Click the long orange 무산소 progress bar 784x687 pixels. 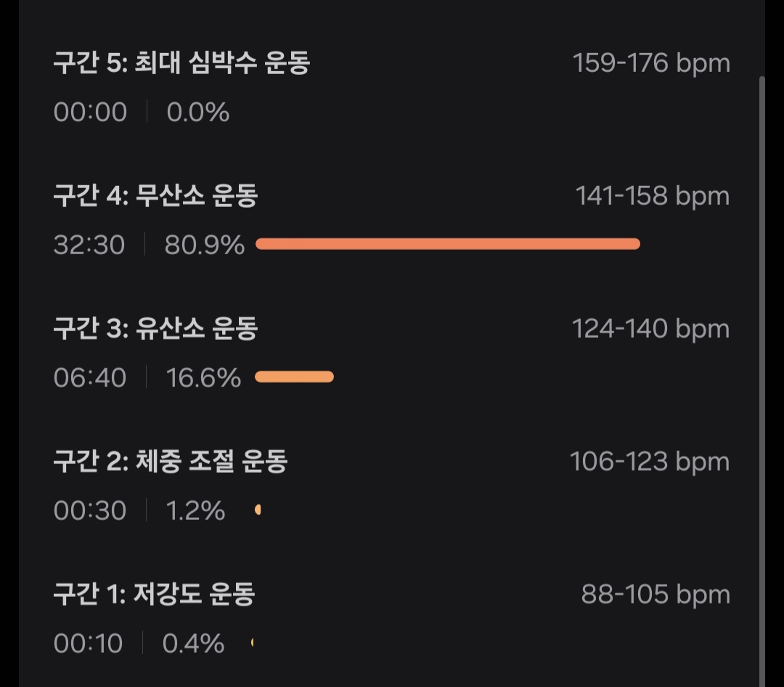pos(447,244)
